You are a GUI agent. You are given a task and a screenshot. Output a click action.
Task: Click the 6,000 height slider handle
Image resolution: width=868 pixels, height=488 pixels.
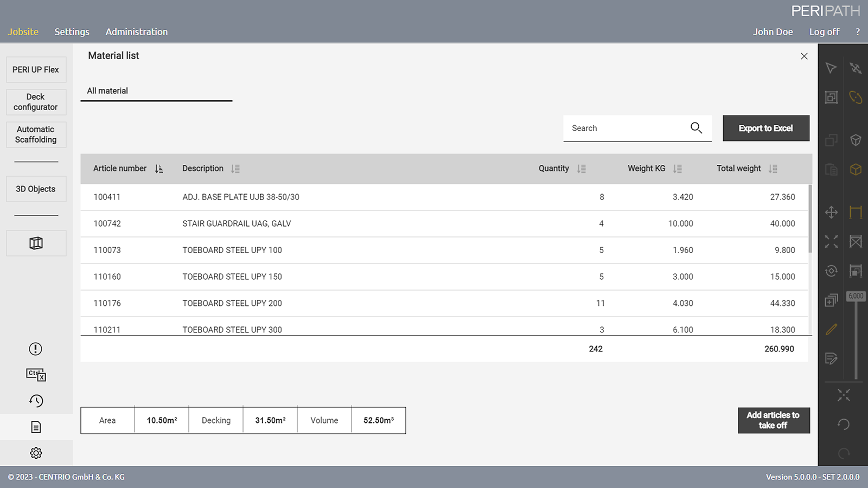856,296
